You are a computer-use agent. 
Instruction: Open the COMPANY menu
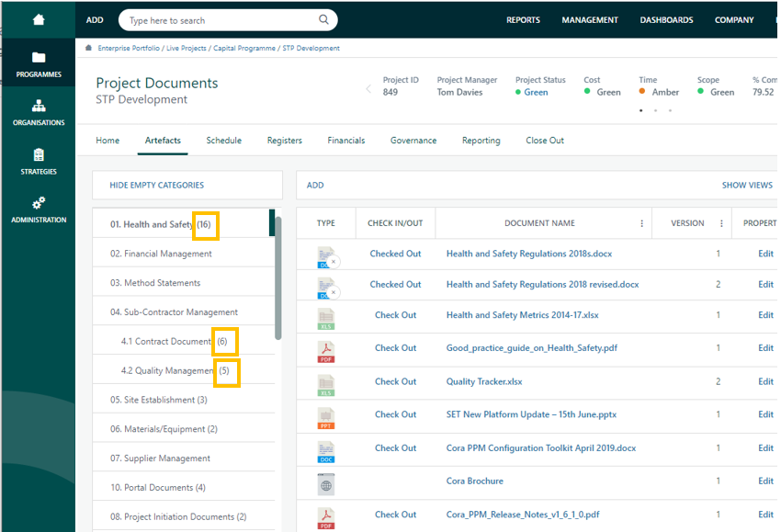(734, 20)
